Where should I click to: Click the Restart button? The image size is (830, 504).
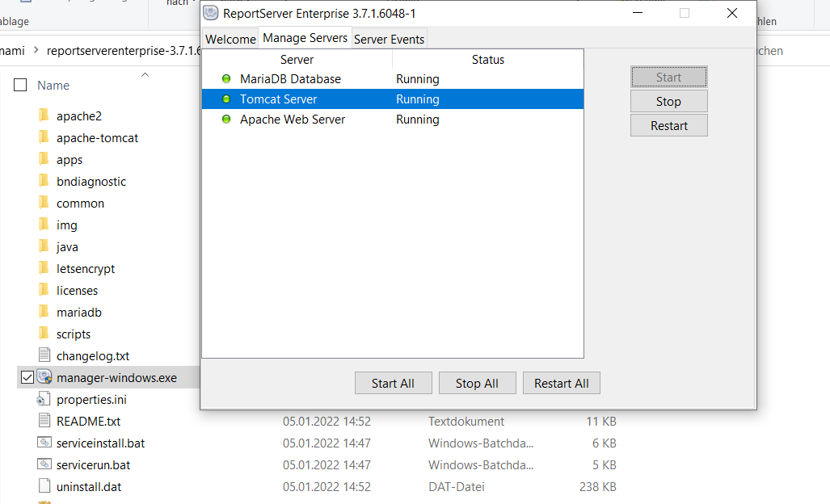pyautogui.click(x=668, y=126)
